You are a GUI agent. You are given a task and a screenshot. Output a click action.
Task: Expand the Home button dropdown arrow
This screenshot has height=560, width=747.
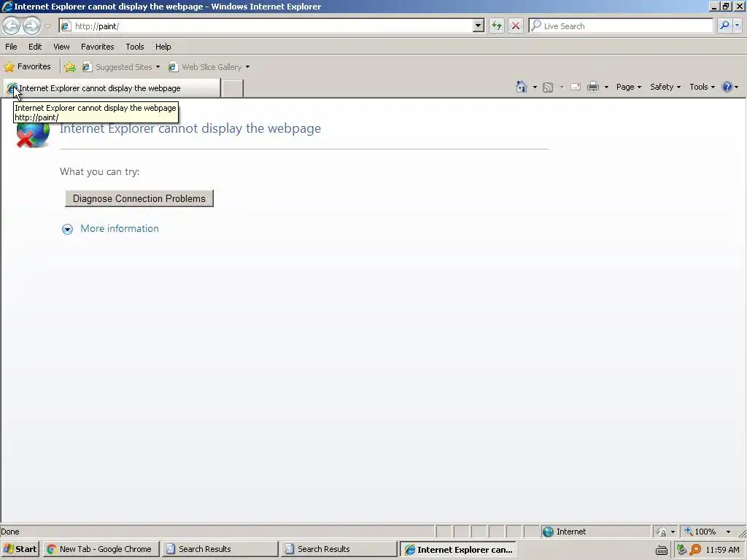click(x=535, y=87)
